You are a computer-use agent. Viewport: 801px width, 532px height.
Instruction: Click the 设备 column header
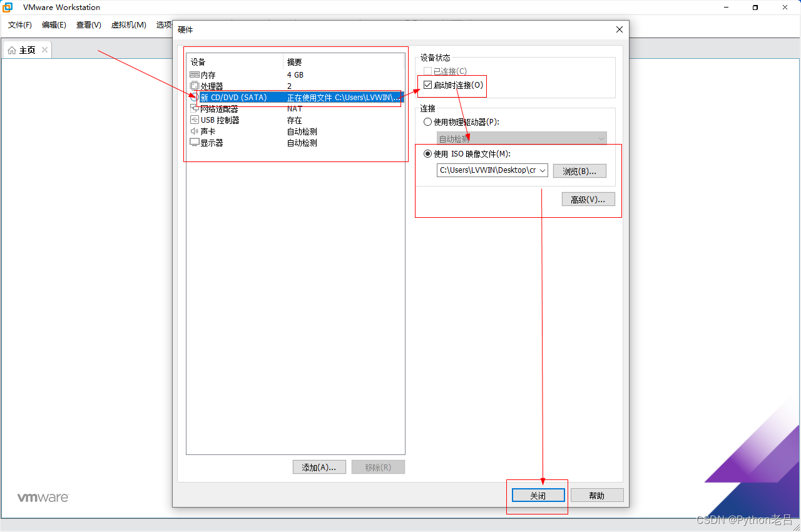(x=235, y=62)
